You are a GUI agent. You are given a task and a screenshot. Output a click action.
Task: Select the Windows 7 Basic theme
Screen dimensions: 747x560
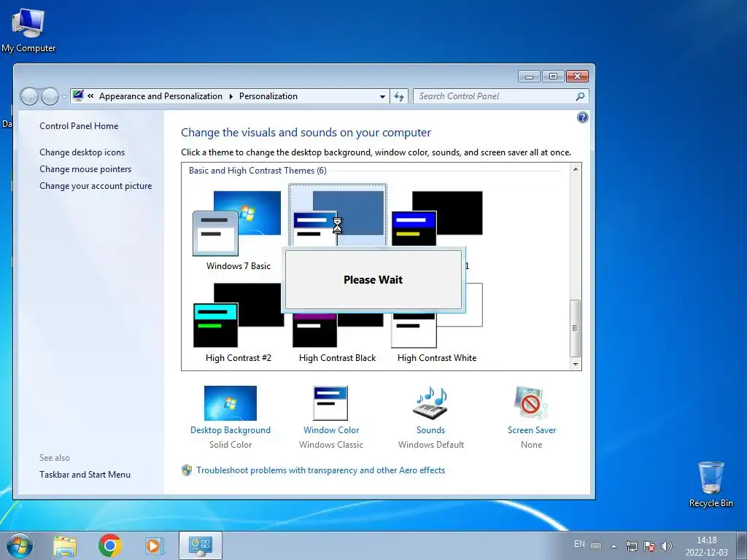coord(238,230)
